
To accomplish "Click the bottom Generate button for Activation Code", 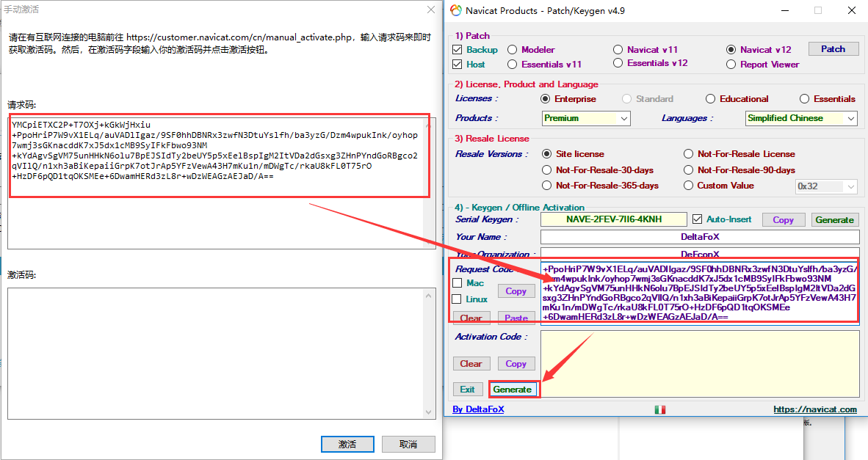I will 513,390.
